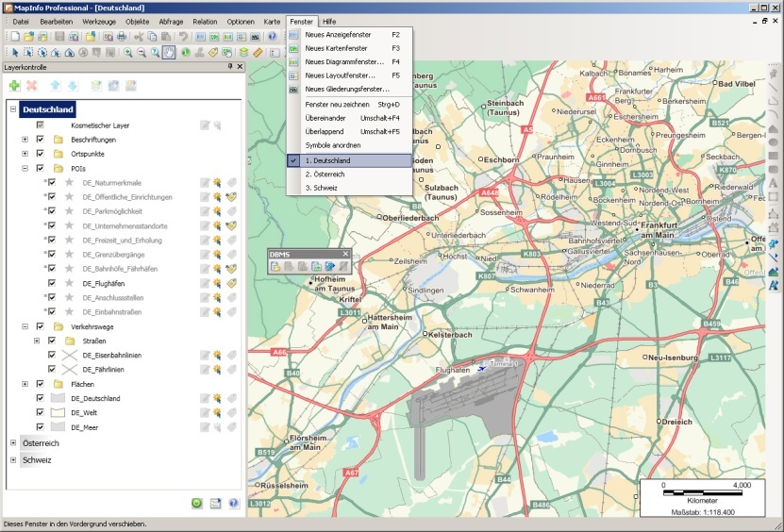Collapse the POIs folder

pos(25,168)
